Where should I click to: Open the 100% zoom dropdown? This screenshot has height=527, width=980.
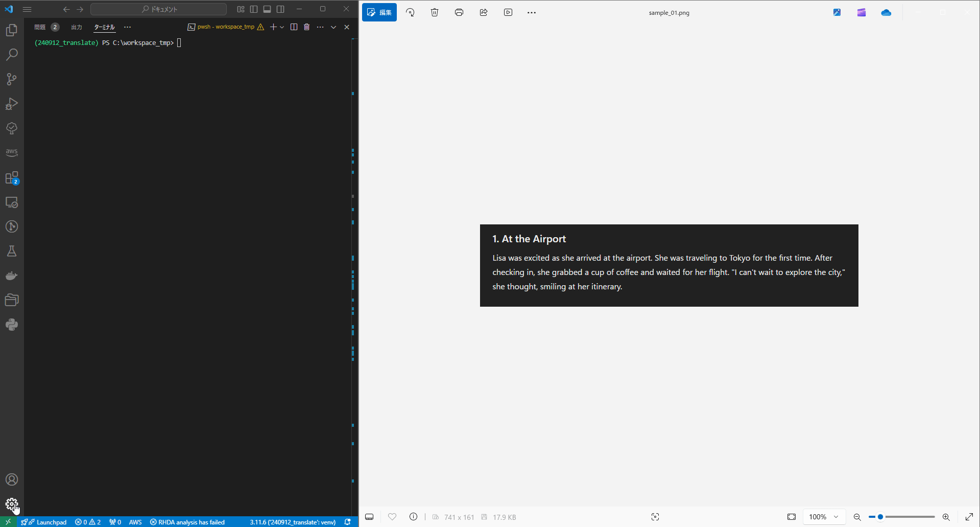824,517
